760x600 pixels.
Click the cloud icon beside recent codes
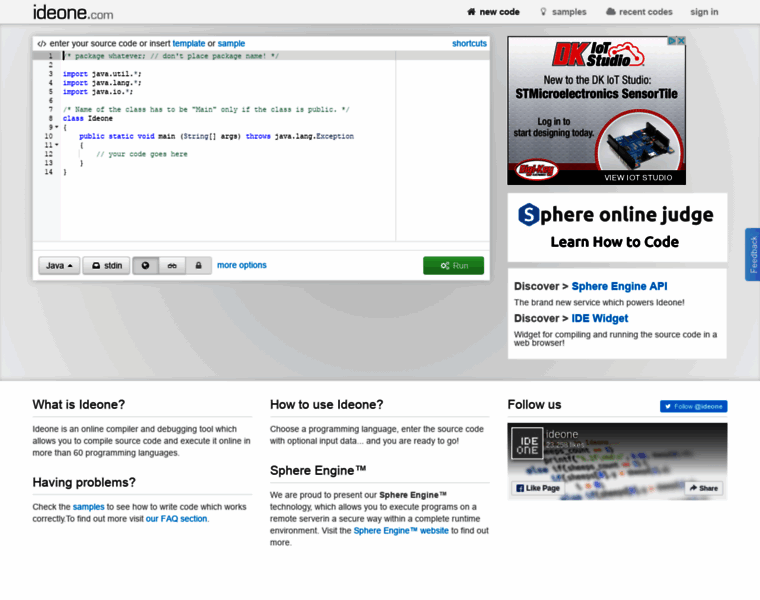[611, 12]
